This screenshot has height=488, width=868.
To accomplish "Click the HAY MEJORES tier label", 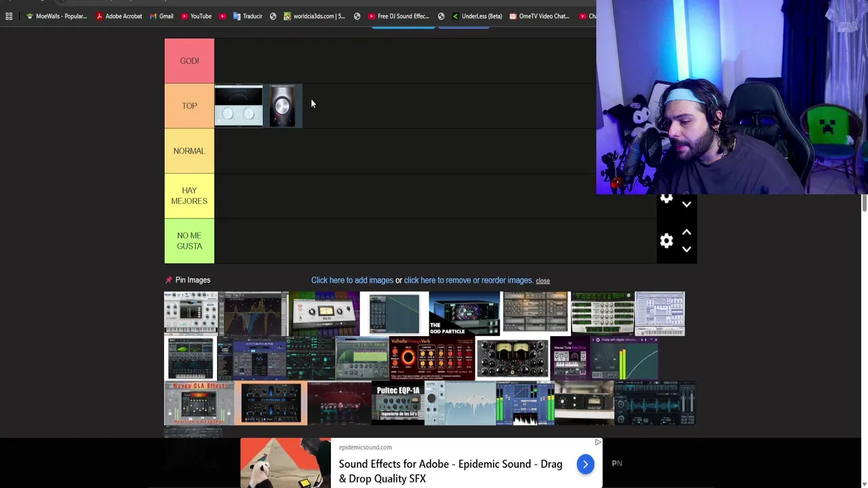I will pyautogui.click(x=189, y=196).
